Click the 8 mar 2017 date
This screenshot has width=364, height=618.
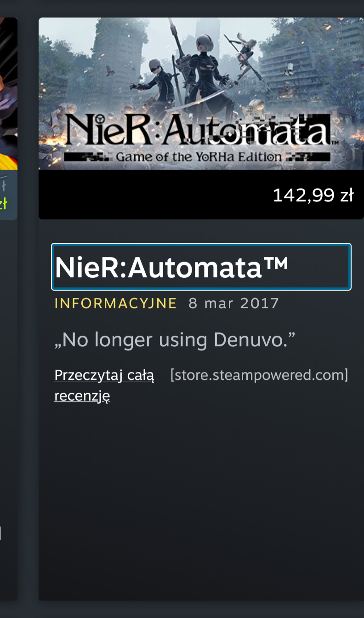tap(234, 303)
